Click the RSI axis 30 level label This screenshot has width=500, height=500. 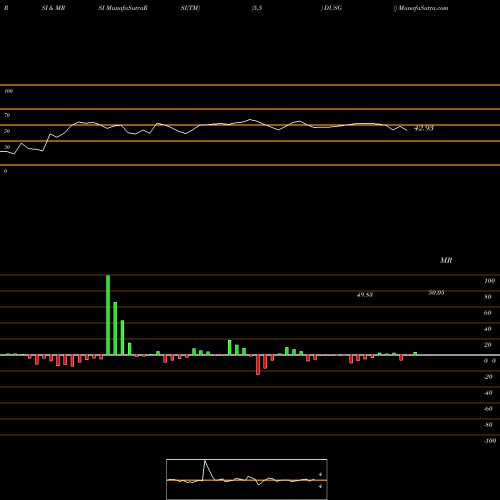7,147
